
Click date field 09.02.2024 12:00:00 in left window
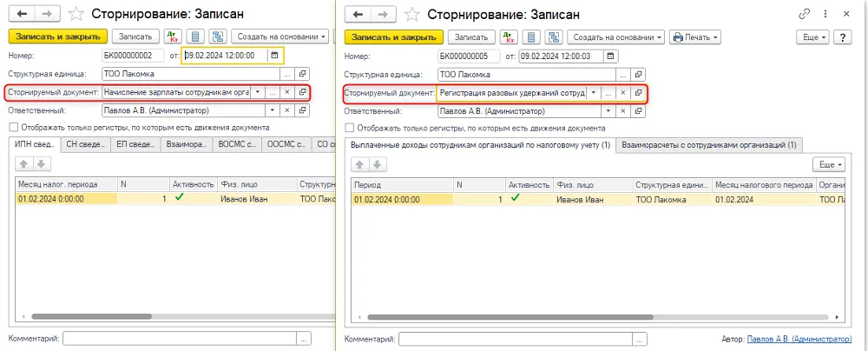click(226, 56)
